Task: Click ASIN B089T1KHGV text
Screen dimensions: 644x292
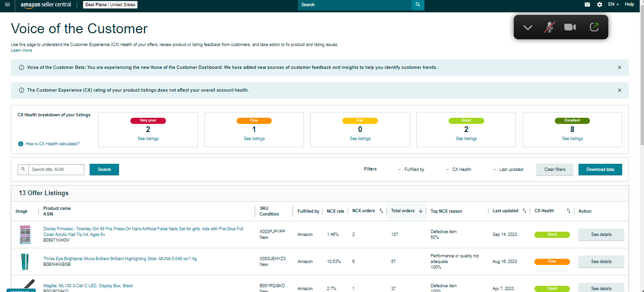Action: click(x=56, y=240)
